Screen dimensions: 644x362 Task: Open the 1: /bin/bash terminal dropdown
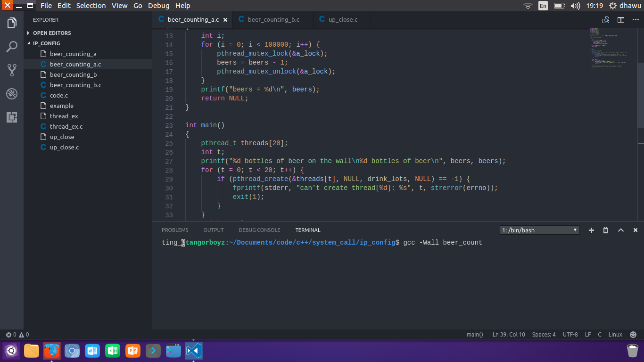(x=539, y=230)
